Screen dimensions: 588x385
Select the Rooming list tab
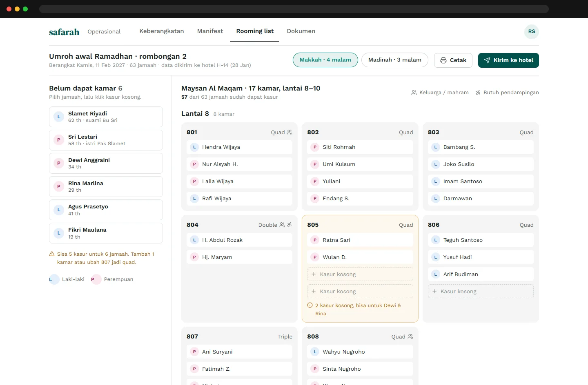(x=255, y=31)
